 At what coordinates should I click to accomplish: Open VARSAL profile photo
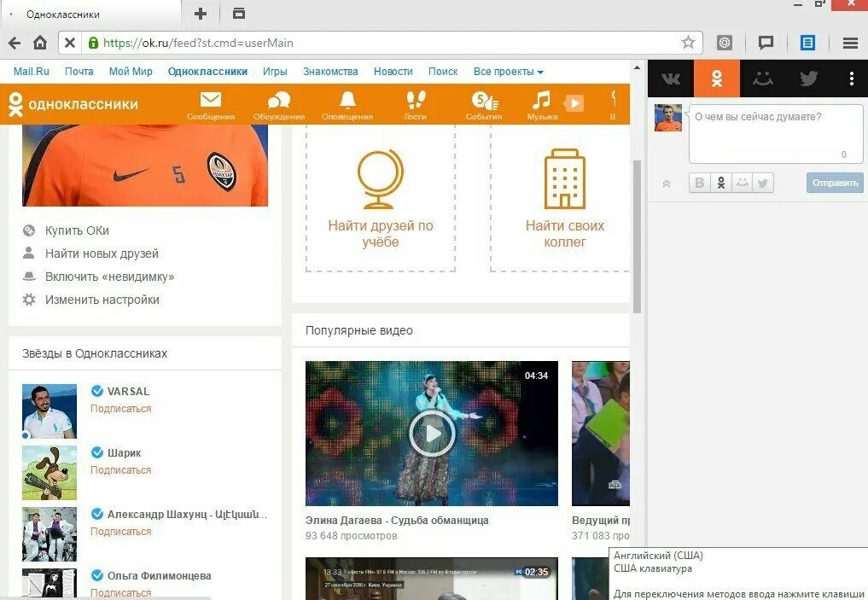[50, 411]
